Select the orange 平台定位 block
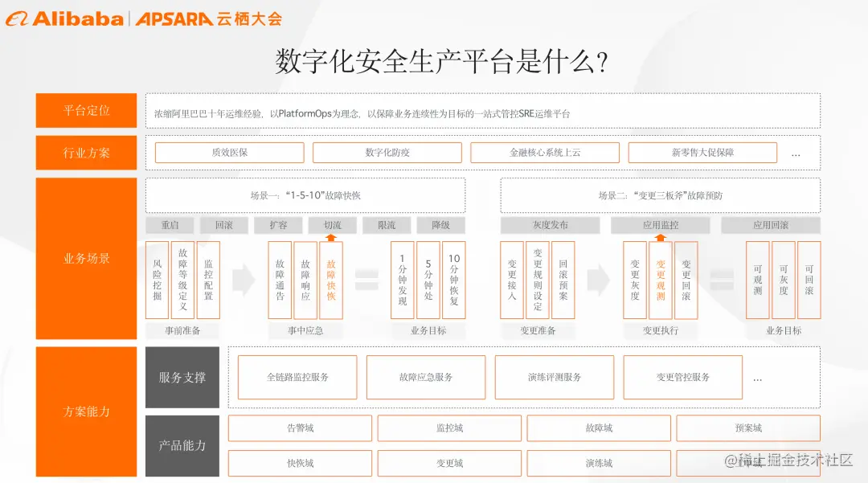The width and height of the screenshot is (868, 483). tap(86, 111)
